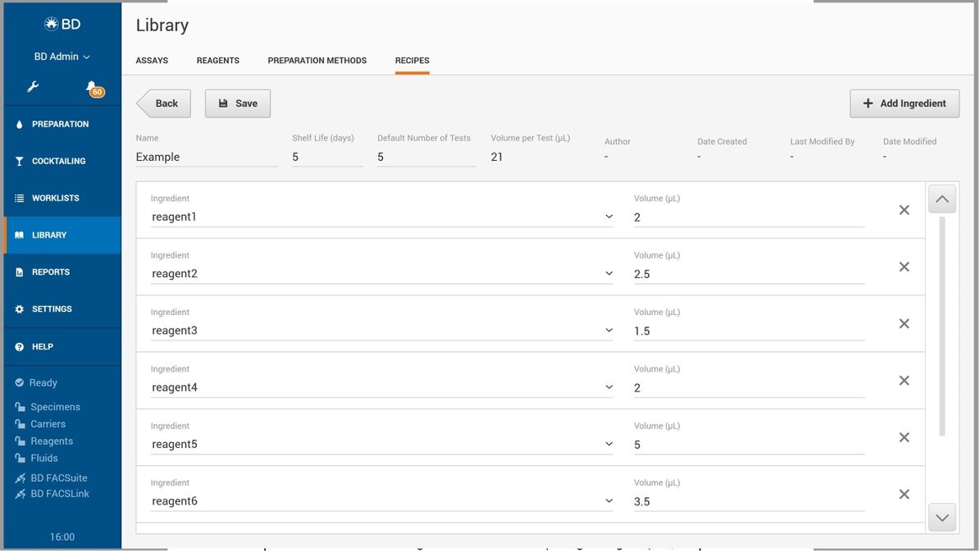Open the wrench tools icon
980x553 pixels.
click(33, 87)
